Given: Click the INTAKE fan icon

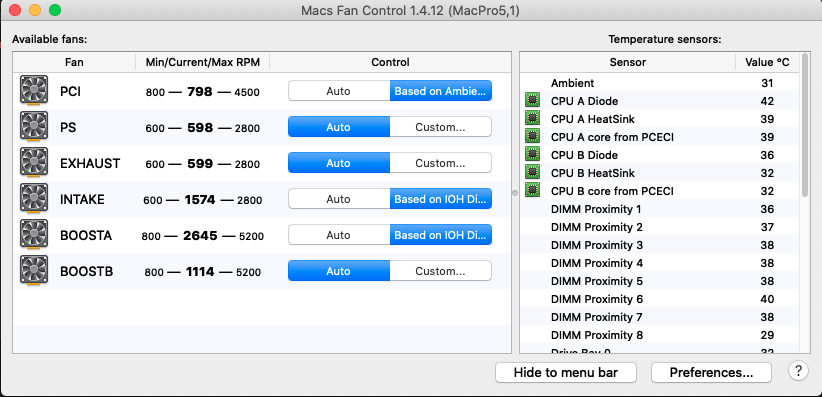Looking at the screenshot, I should pos(34,198).
